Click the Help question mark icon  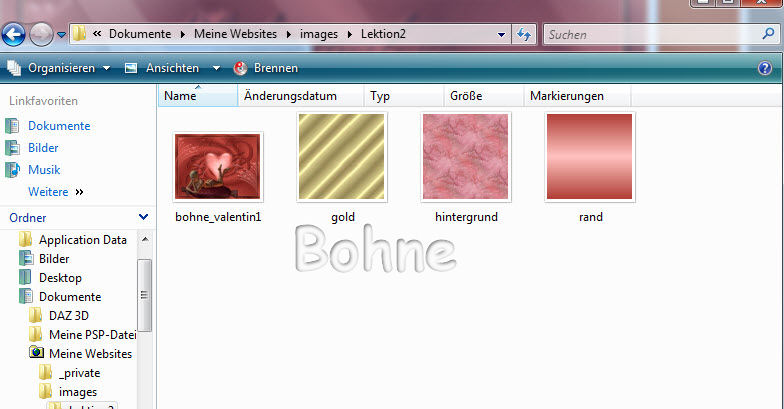pyautogui.click(x=765, y=69)
